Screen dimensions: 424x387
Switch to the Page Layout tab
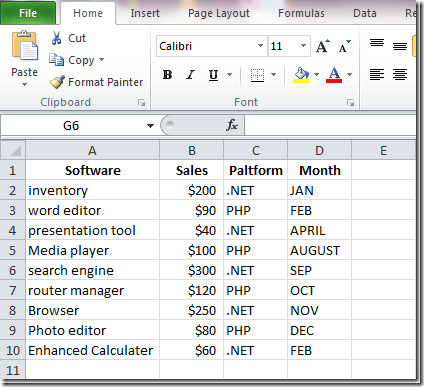(x=219, y=13)
